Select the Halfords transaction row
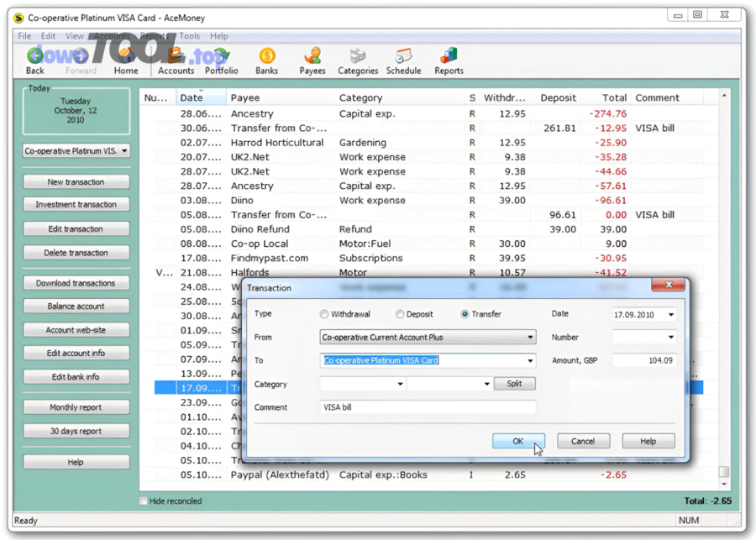The height and width of the screenshot is (540, 756). pos(429,272)
